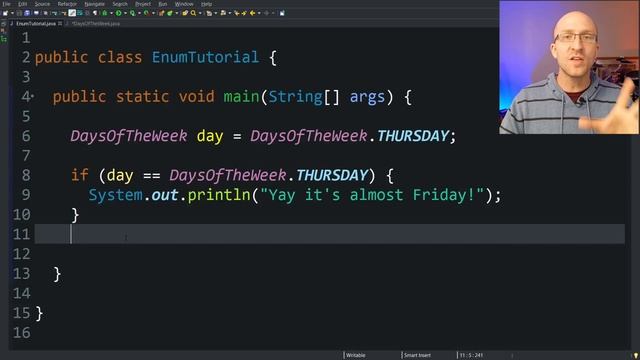Viewport: 640px width, 360px height.
Task: Open the New file dropdown arrow
Action: click(x=12, y=13)
